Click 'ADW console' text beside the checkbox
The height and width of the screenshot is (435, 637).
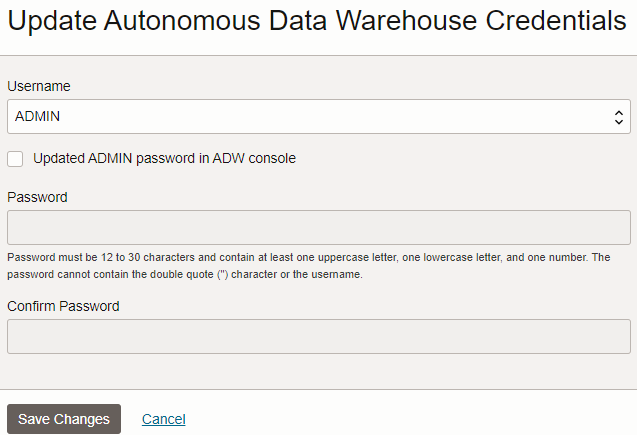(254, 158)
